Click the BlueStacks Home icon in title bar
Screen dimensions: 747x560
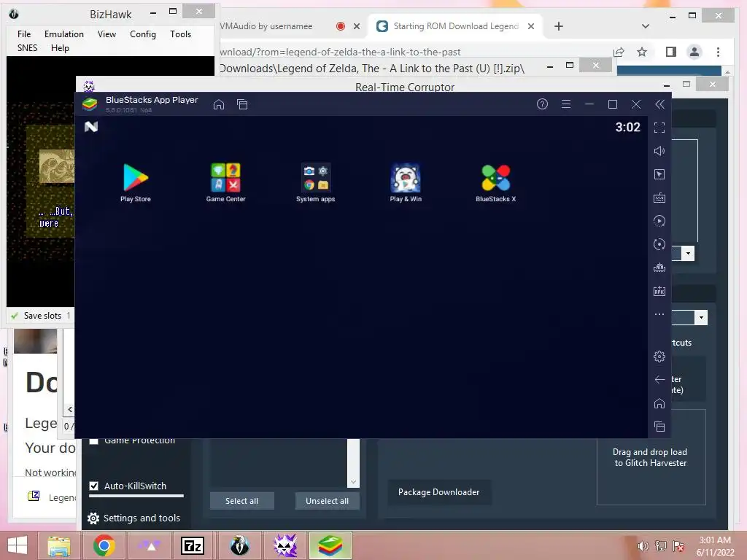click(219, 104)
